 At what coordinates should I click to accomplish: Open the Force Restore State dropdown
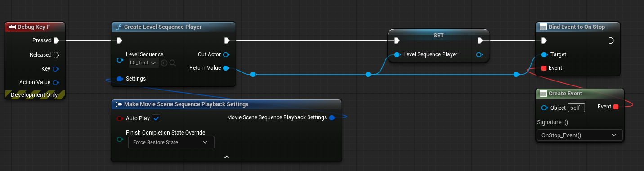point(171,142)
